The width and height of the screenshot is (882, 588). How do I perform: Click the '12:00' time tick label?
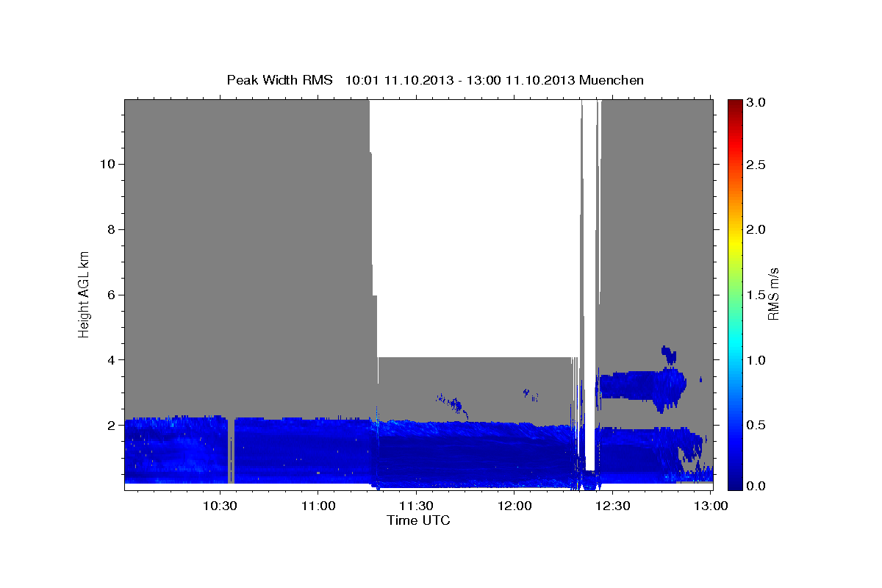pos(514,506)
